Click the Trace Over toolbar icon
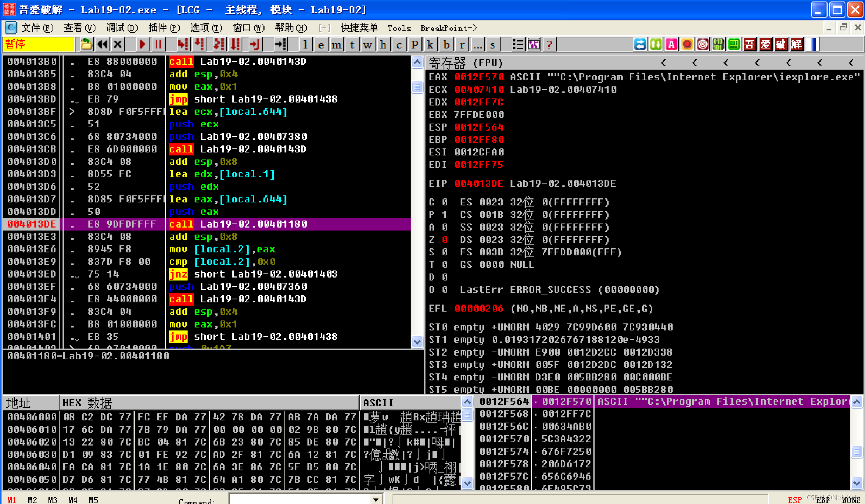This screenshot has width=865, height=504. pyautogui.click(x=235, y=44)
